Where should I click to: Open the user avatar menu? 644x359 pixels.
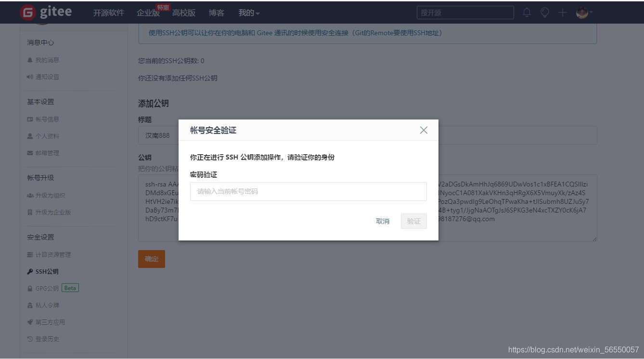pyautogui.click(x=584, y=13)
